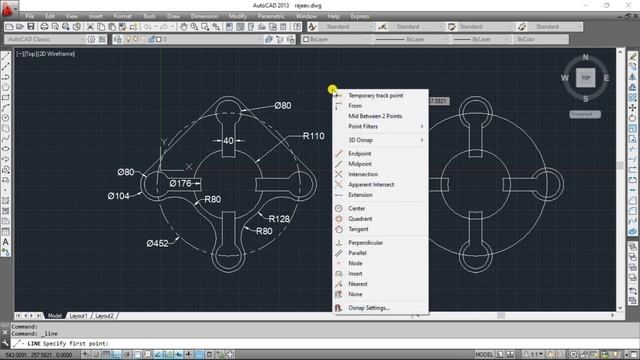Viewport: 640px width, 360px height.
Task: Expand Point Filters submenu arrow
Action: [422, 127]
